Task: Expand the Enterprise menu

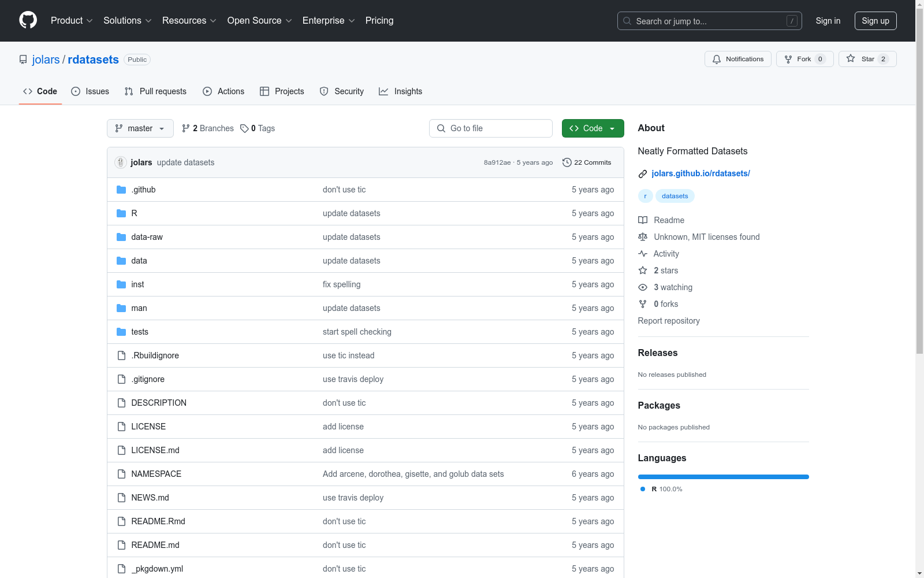Action: point(329,21)
